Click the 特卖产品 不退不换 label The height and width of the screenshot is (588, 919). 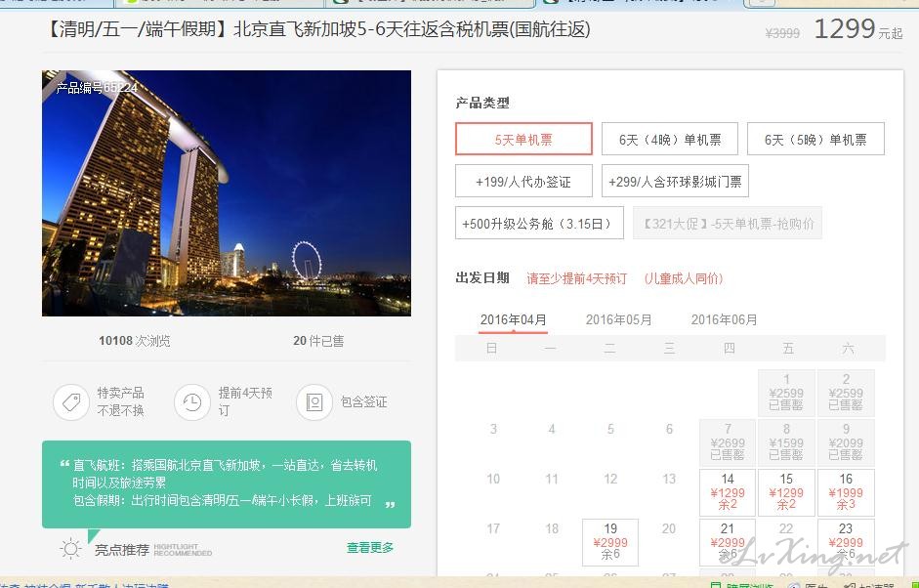click(x=120, y=401)
